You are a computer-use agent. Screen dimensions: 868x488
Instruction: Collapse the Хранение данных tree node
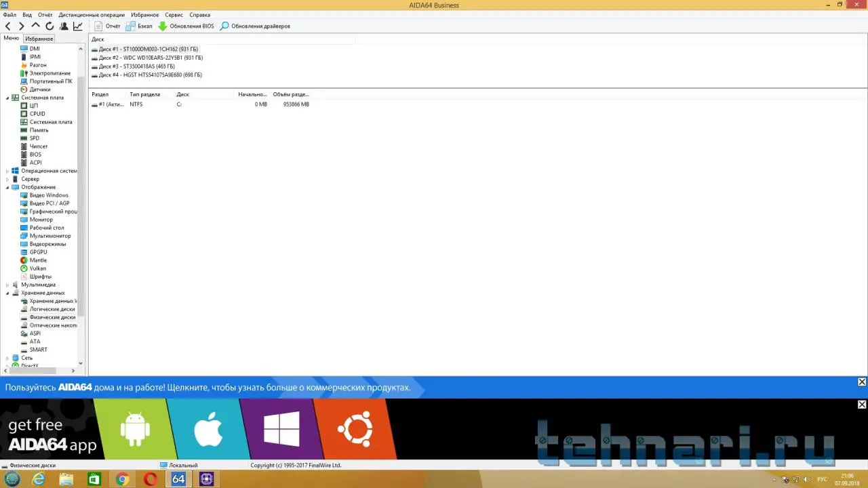coord(7,293)
